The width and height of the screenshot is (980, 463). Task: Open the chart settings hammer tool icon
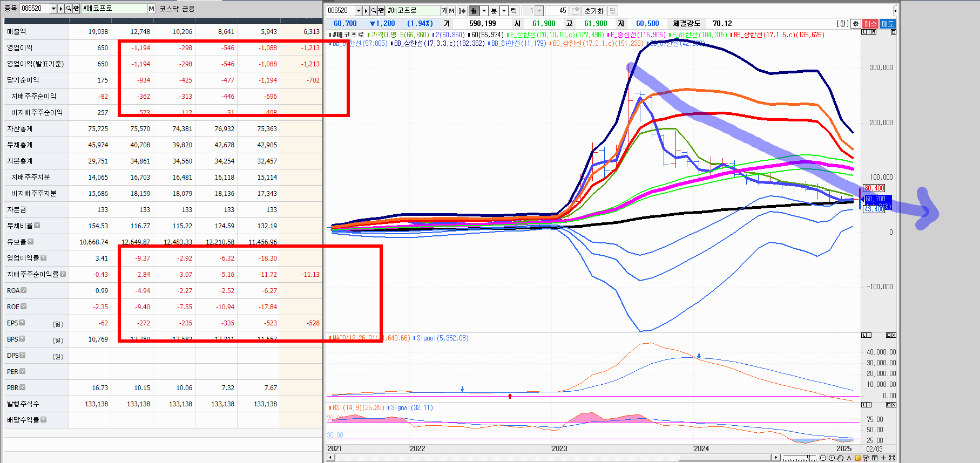pyautogui.click(x=866, y=458)
